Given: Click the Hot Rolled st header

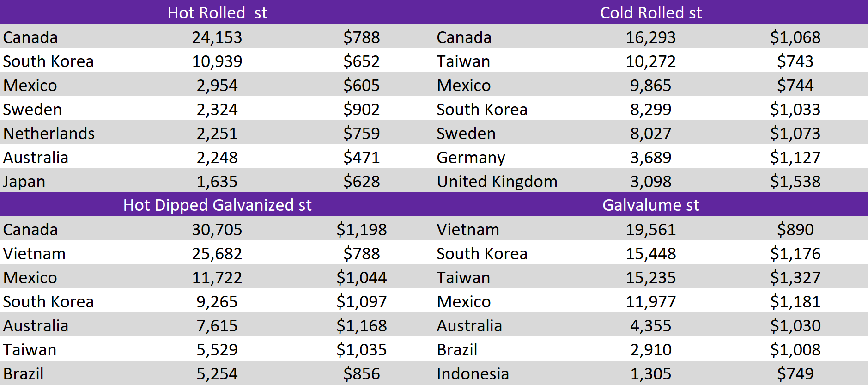Looking at the screenshot, I should [x=217, y=12].
